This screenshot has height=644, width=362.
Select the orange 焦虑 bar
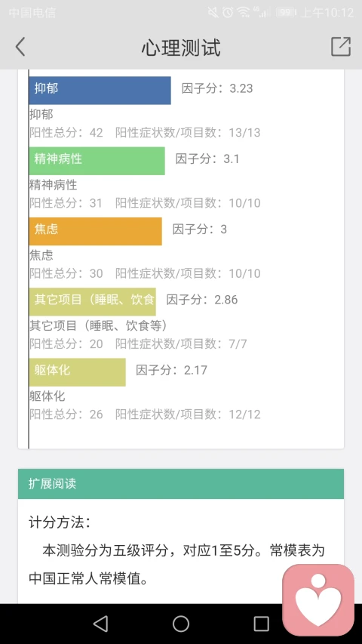[95, 231]
